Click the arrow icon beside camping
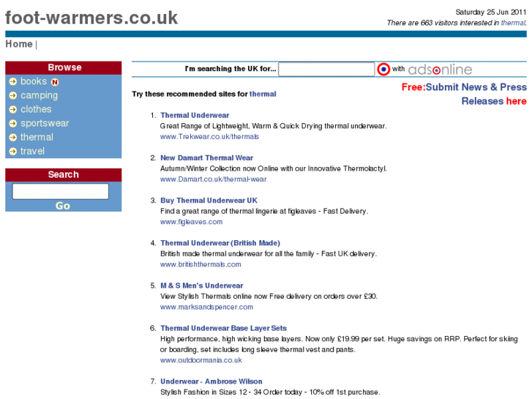This screenshot has height=399, width=532. 13,95
